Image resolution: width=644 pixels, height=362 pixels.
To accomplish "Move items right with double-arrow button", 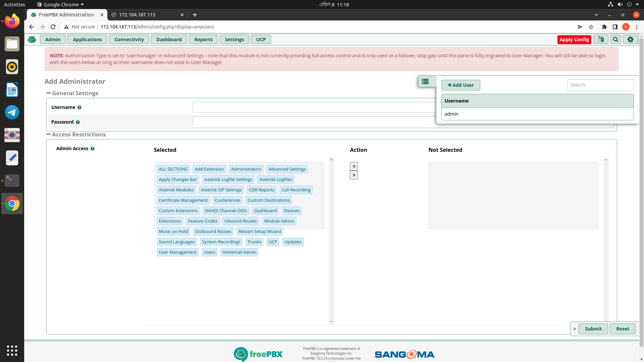I will click(x=354, y=175).
